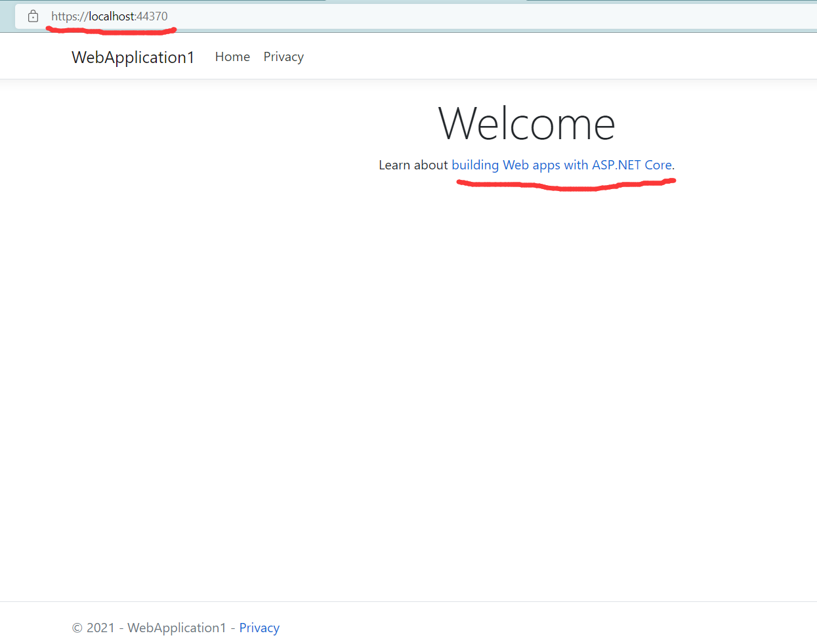This screenshot has height=644, width=817.
Task: Click the red underline beneath the URL
Action: tap(112, 28)
